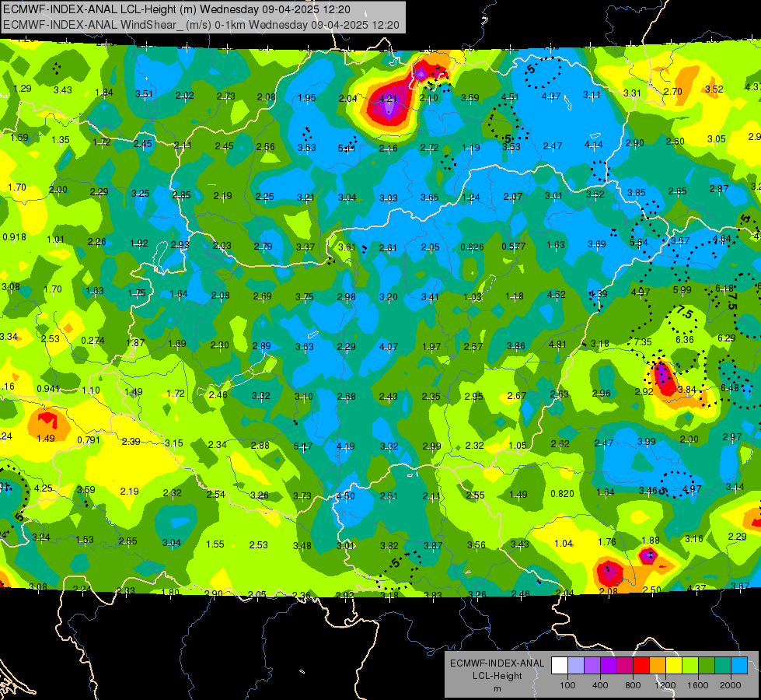The height and width of the screenshot is (700, 761).
Task: Click the wind shear value "0.791"
Action: [89, 440]
